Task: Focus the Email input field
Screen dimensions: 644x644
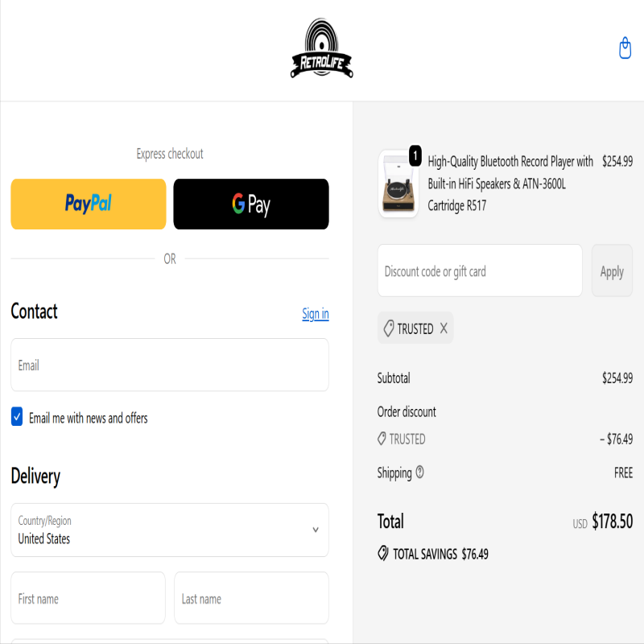Action: 170,365
